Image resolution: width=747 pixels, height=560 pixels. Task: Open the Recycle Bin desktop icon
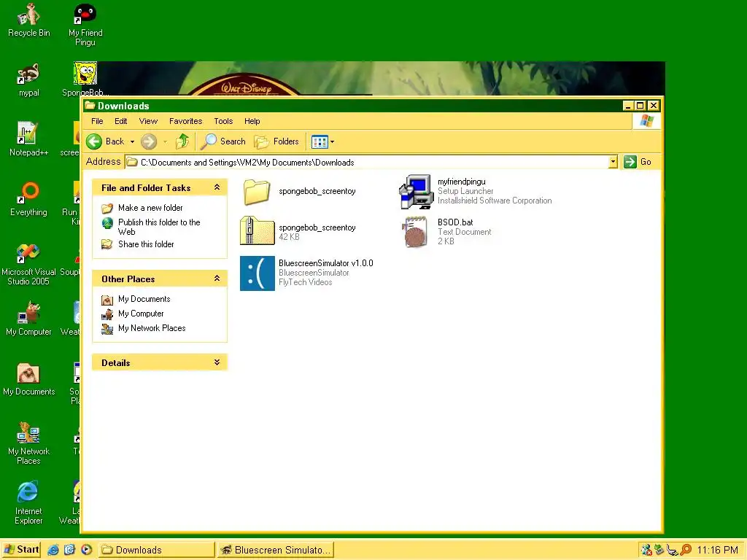point(28,20)
